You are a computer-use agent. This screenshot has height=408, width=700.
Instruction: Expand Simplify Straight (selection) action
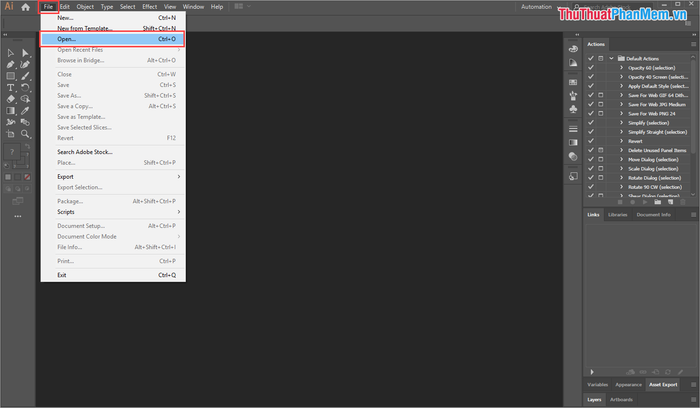[621, 132]
